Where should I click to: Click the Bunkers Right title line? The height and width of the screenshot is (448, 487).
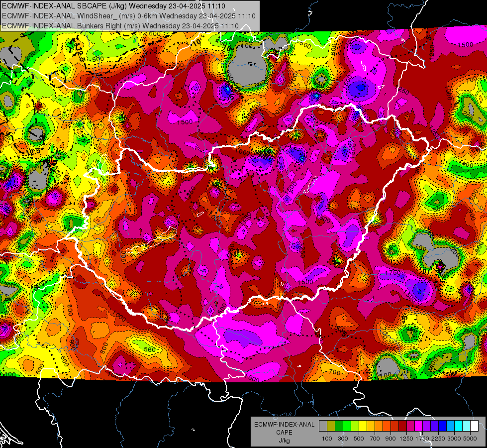[120, 26]
